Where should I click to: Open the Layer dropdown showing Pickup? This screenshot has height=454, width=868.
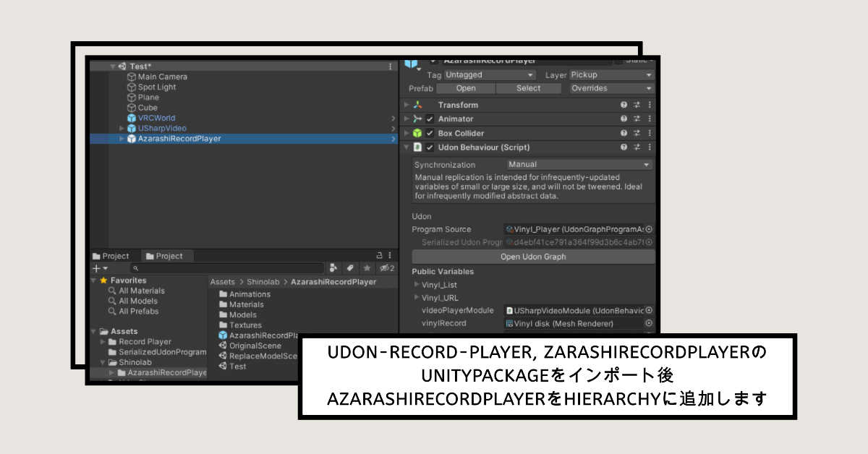point(611,75)
